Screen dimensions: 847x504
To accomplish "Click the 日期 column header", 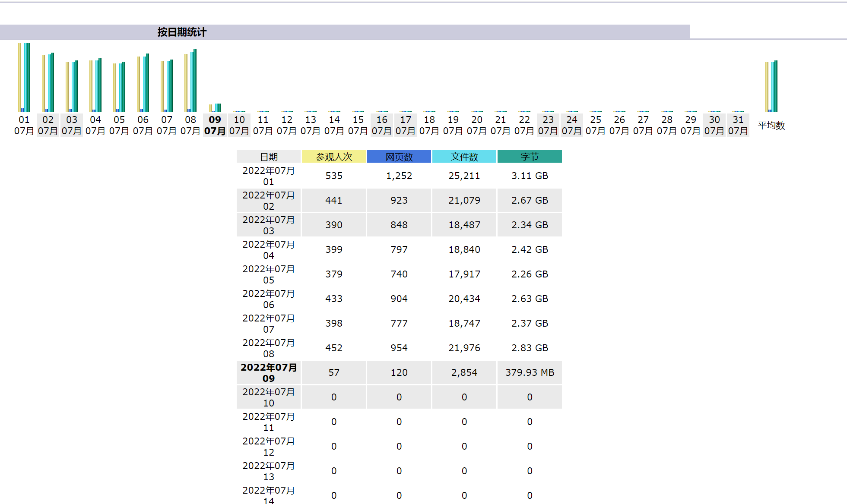I will click(269, 157).
